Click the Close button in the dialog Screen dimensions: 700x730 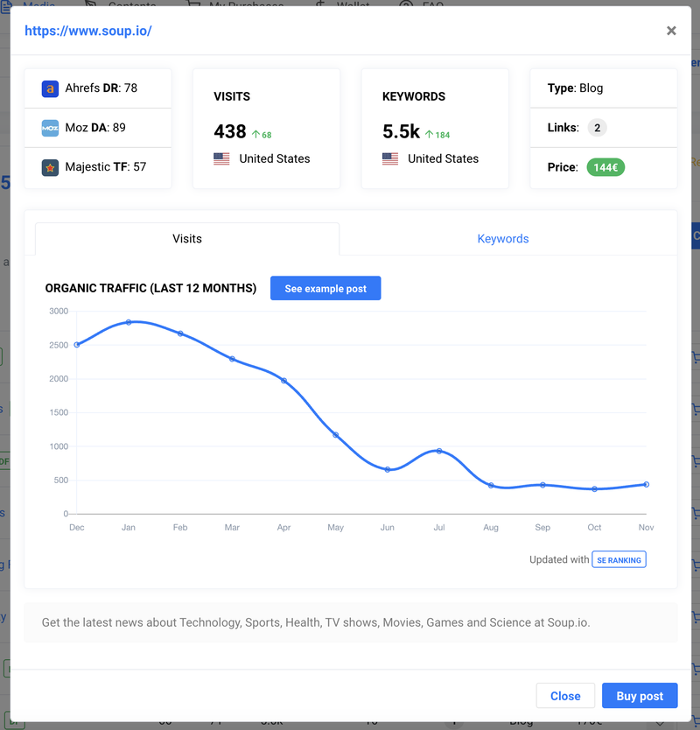coord(565,696)
